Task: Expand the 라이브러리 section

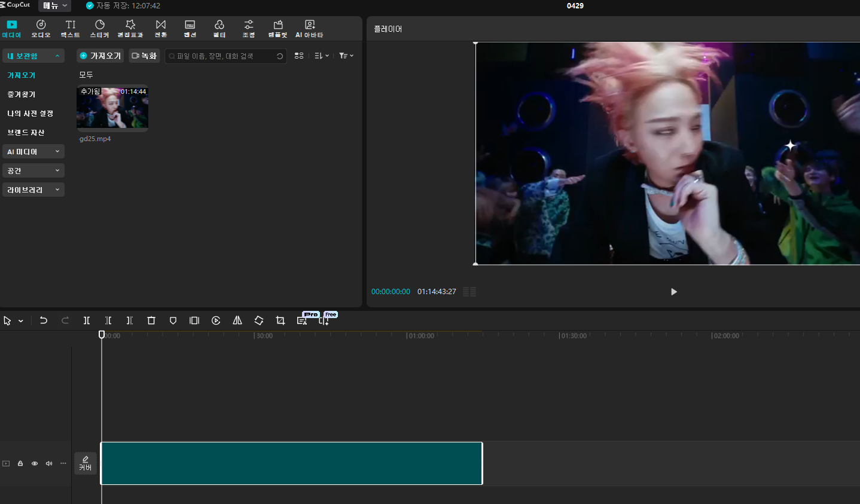Action: coord(33,190)
